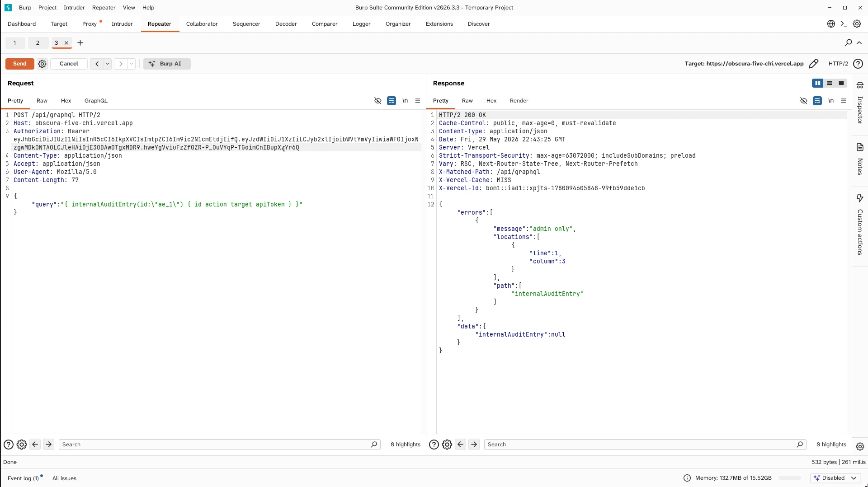Add a new Repeater tab with plus
The height and width of the screenshot is (487, 868).
click(x=80, y=43)
